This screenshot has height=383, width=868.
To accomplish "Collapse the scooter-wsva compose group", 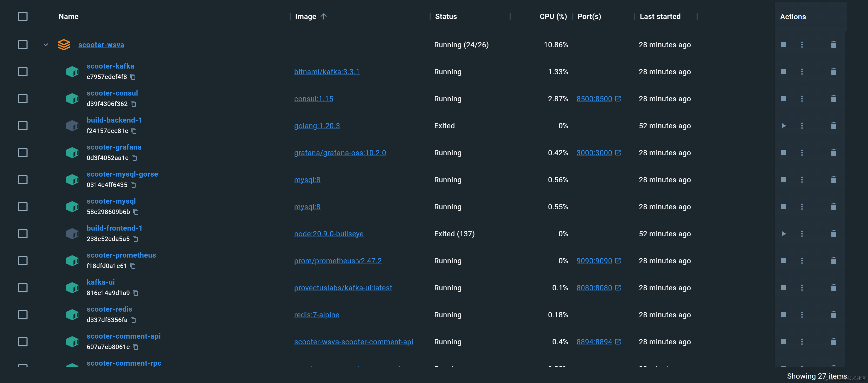I will 45,45.
